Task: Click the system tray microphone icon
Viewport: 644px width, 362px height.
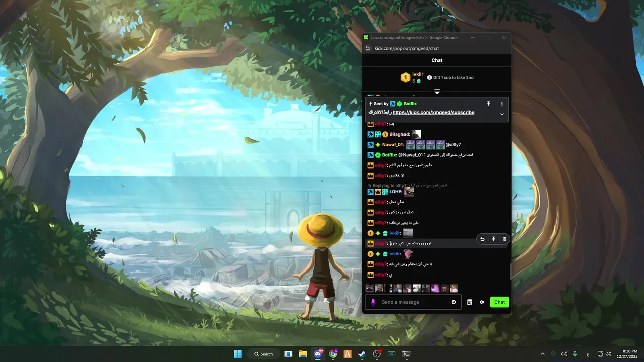Action: tap(575, 354)
